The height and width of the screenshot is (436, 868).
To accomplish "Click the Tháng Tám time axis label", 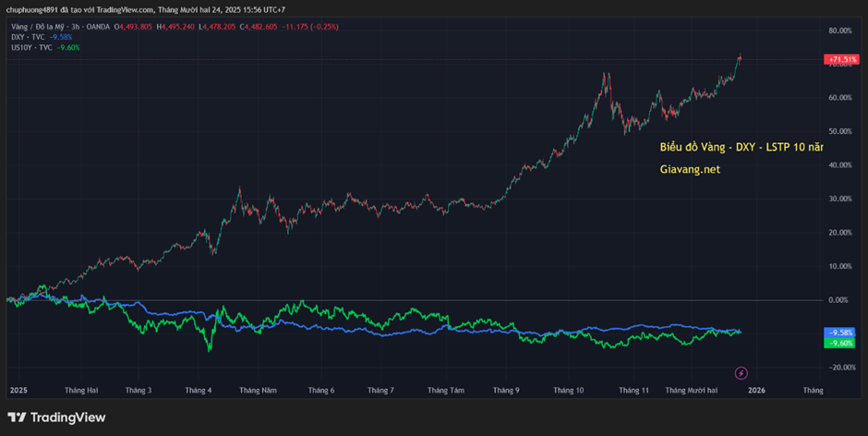I will coord(445,391).
